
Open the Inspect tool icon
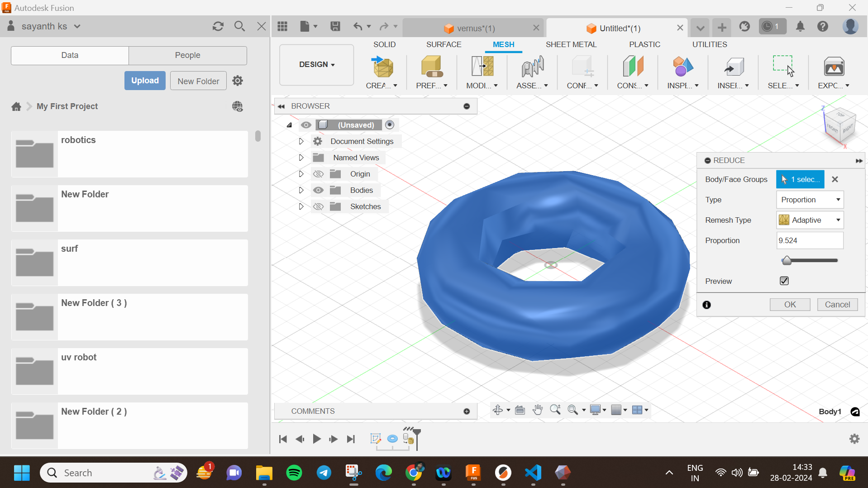[683, 67]
